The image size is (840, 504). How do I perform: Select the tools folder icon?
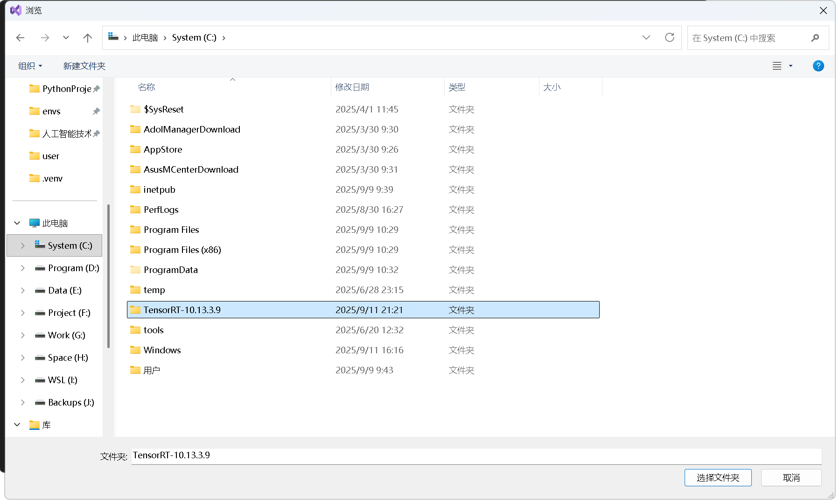(x=135, y=330)
